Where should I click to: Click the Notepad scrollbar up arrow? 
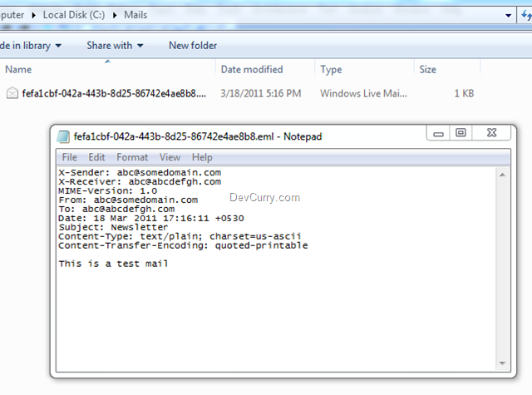tap(502, 175)
